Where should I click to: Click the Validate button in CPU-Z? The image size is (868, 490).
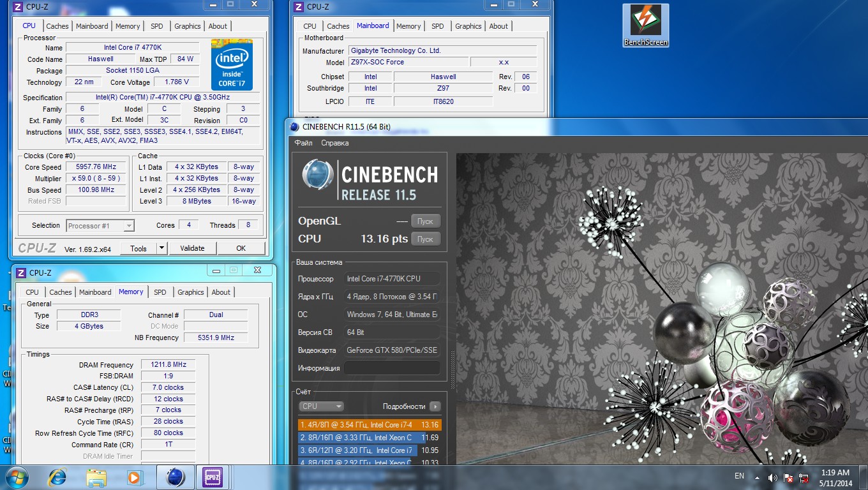point(192,248)
